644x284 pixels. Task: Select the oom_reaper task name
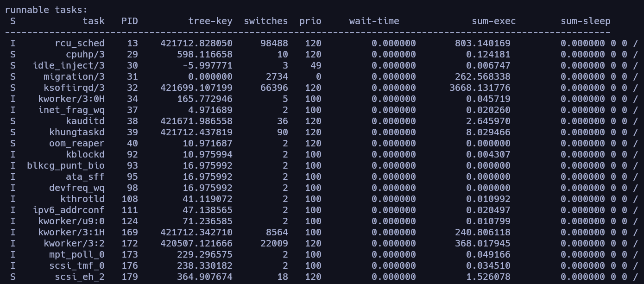[x=77, y=143]
